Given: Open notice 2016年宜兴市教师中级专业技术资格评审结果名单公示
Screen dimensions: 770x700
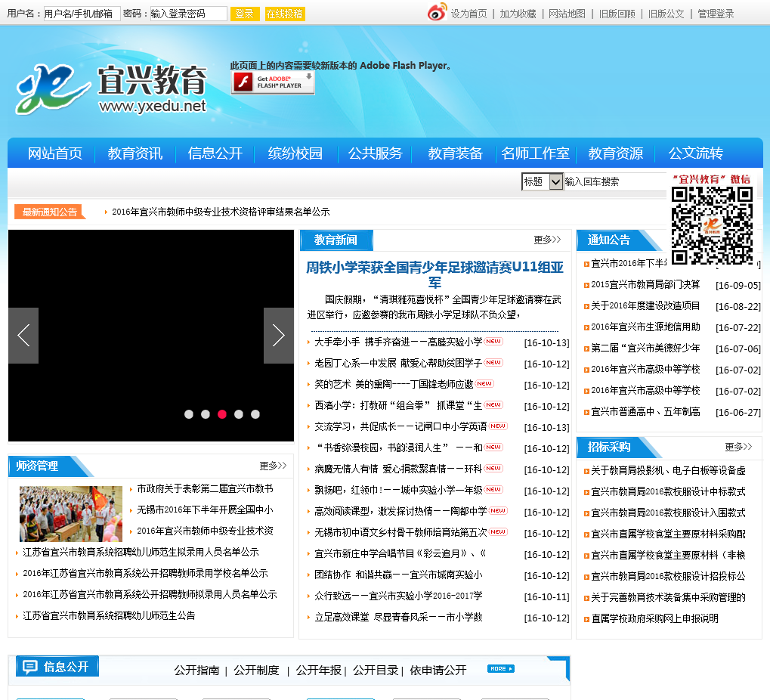Looking at the screenshot, I should [221, 212].
